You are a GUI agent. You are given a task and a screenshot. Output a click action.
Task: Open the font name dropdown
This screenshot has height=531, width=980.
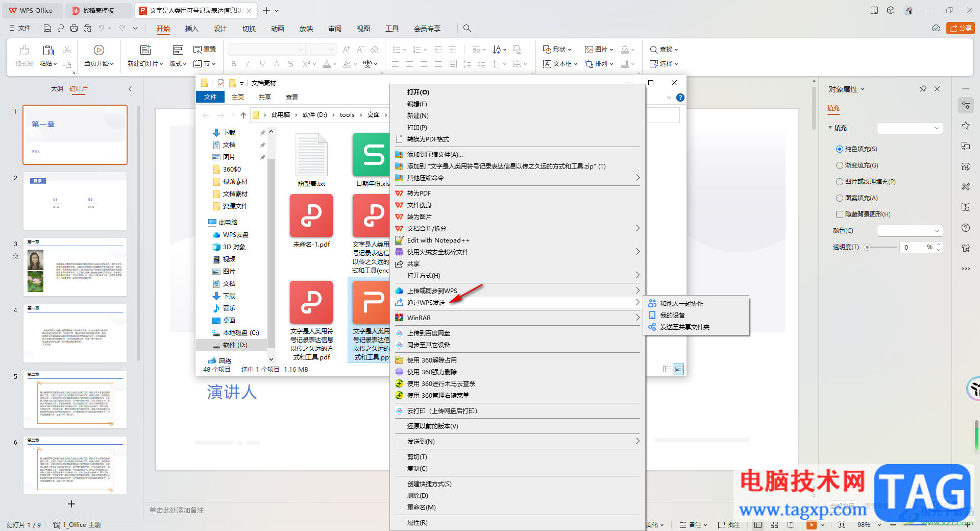[301, 50]
